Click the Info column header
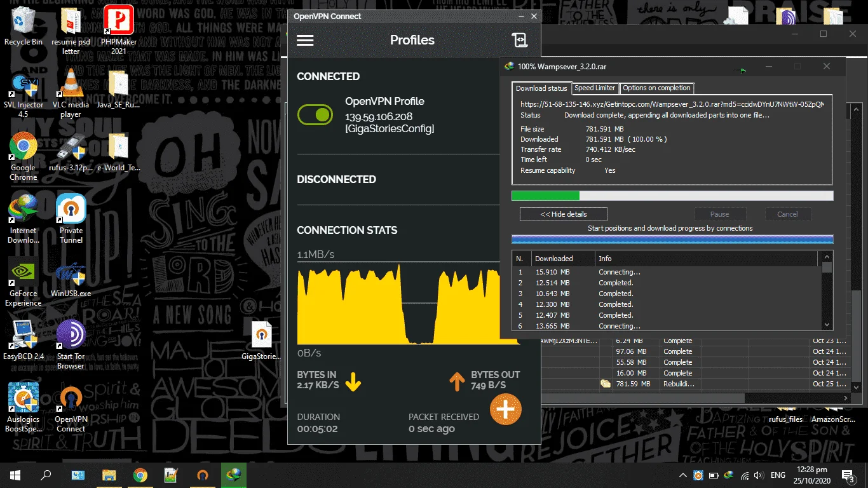 707,259
